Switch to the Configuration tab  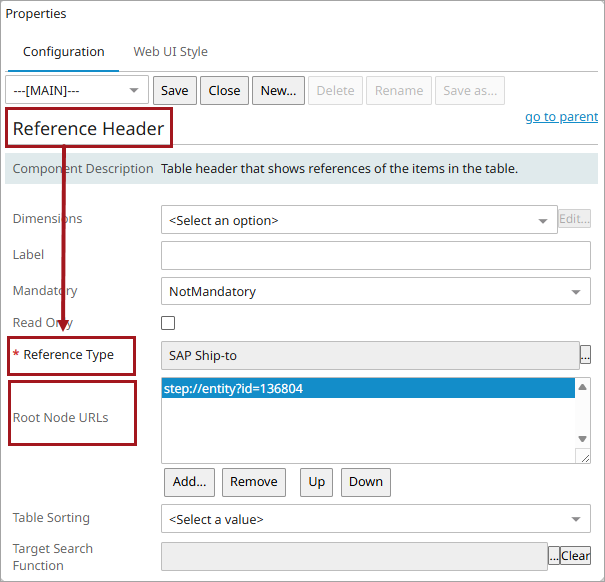pos(63,52)
